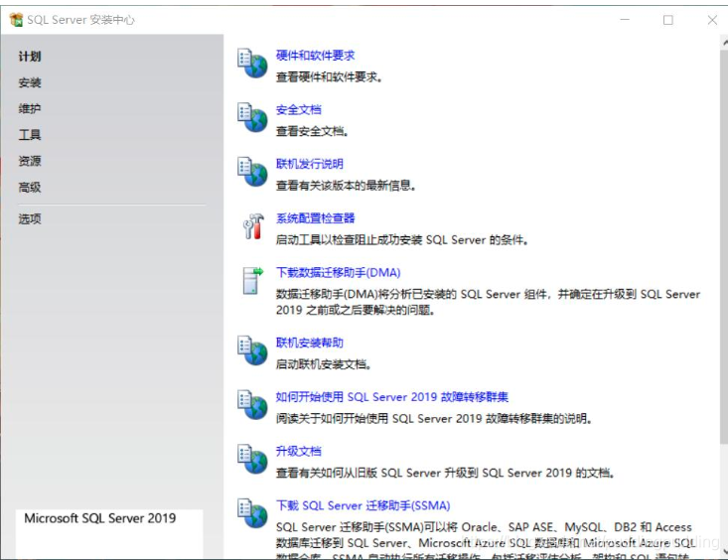Image resolution: width=728 pixels, height=560 pixels.
Task: Click the wrench tools icon for 系统配置检查器
Action: (253, 226)
